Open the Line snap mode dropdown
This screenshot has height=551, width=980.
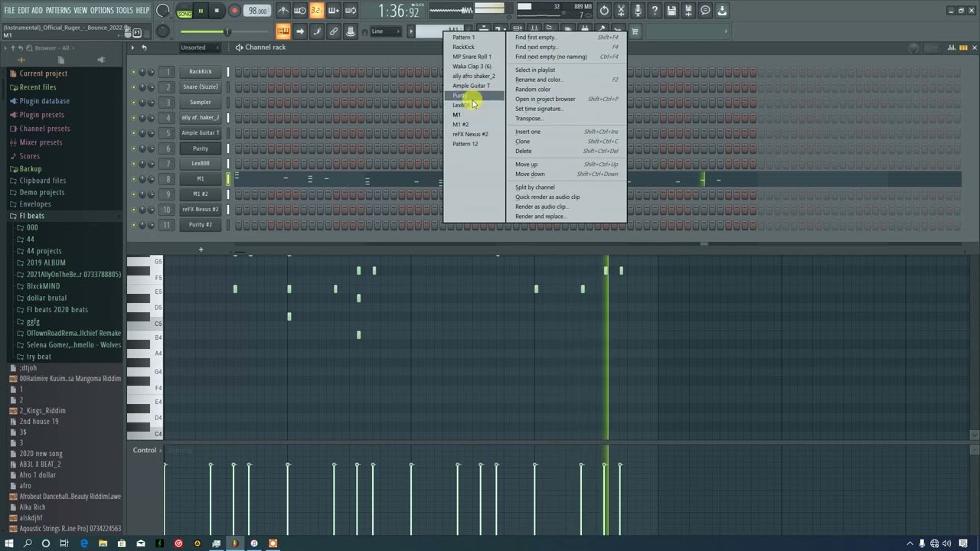click(x=386, y=31)
